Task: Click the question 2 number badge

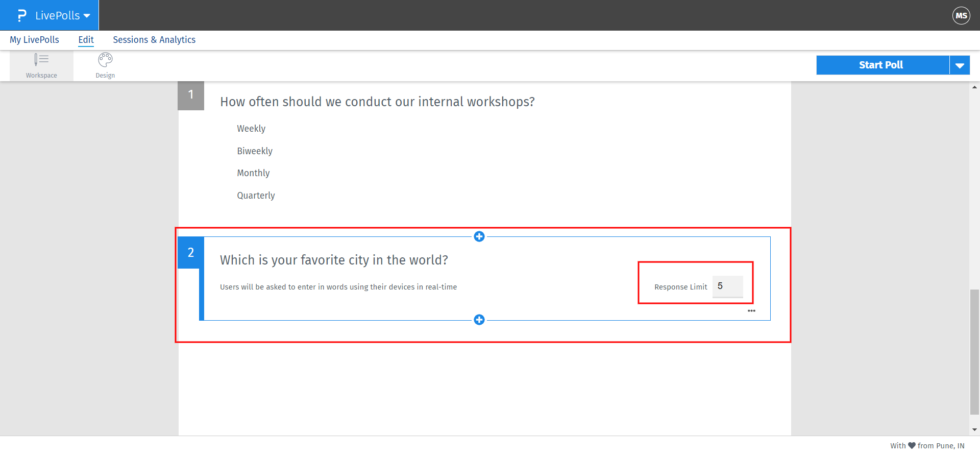Action: [x=191, y=252]
